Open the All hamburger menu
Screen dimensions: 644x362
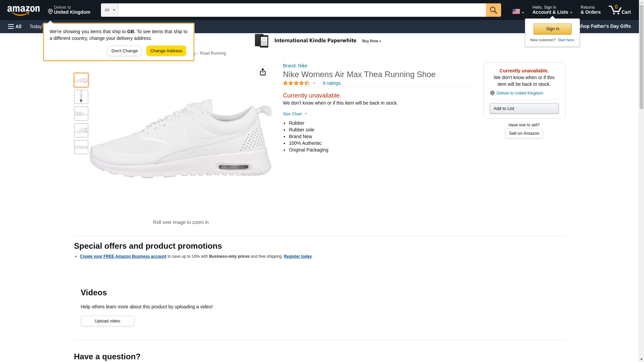pos(15,26)
